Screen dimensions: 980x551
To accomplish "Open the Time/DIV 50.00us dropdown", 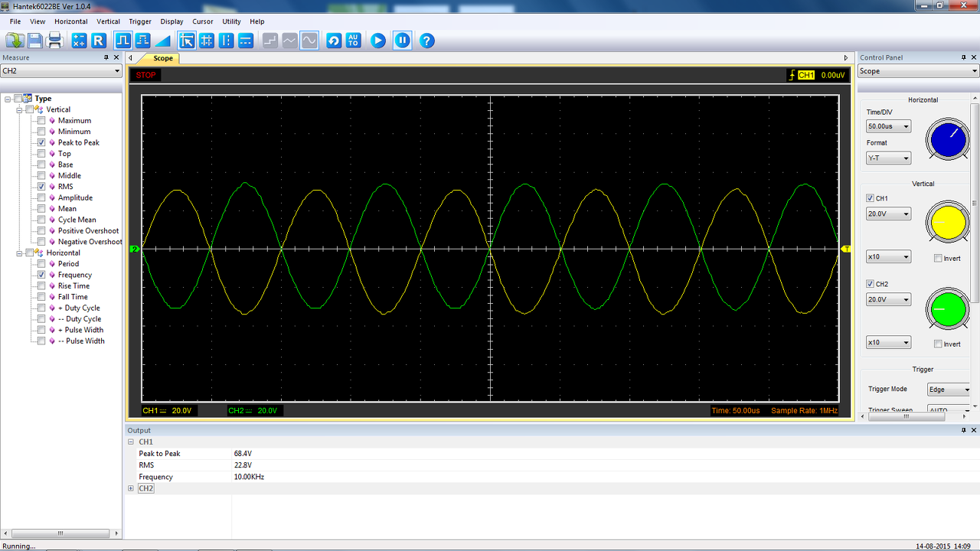I will tap(889, 126).
